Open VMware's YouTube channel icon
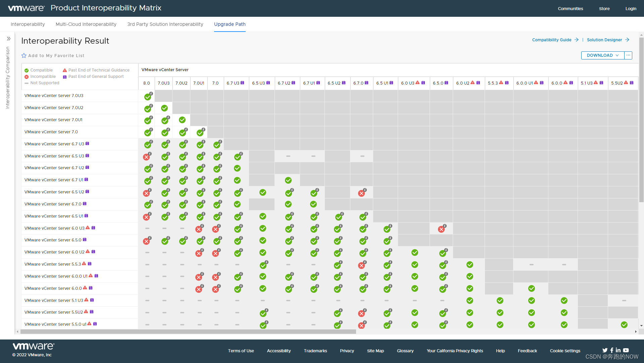Image resolution: width=644 pixels, height=363 pixels. coord(626,350)
